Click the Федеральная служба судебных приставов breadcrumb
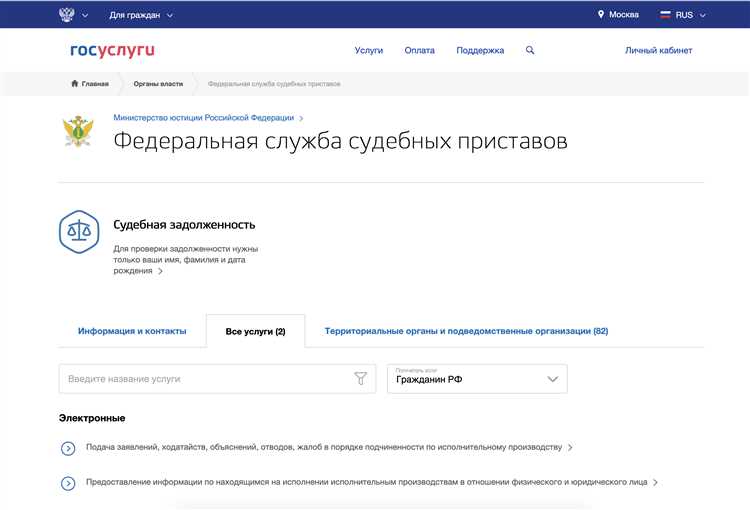The image size is (750, 510). pos(274,84)
